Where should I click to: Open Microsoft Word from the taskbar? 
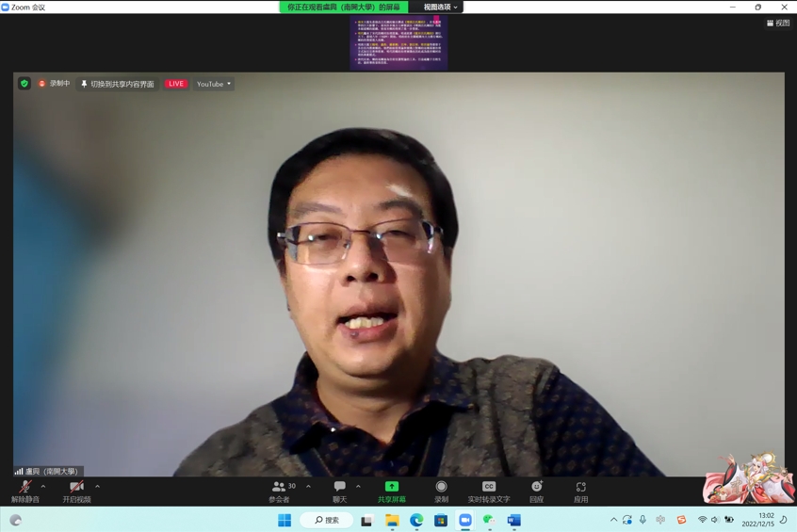(513, 520)
